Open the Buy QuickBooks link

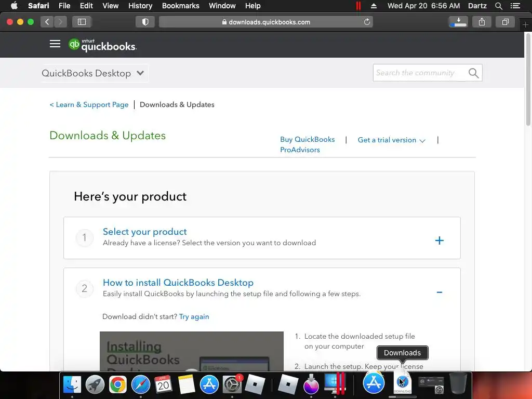click(x=308, y=139)
